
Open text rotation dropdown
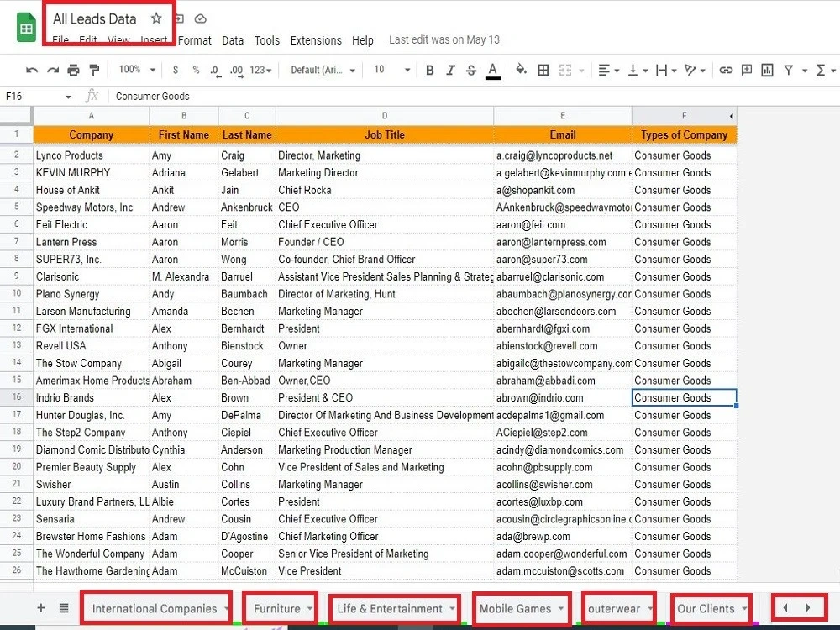click(x=696, y=71)
